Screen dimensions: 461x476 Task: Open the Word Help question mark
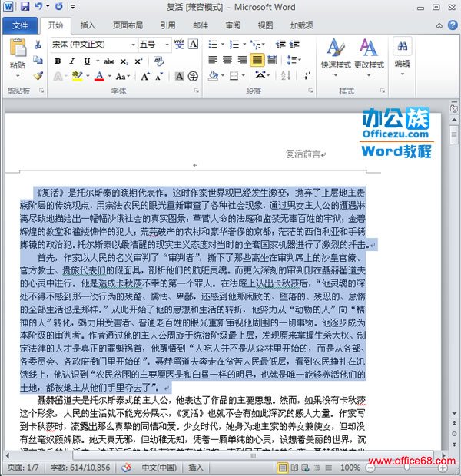coord(453,25)
